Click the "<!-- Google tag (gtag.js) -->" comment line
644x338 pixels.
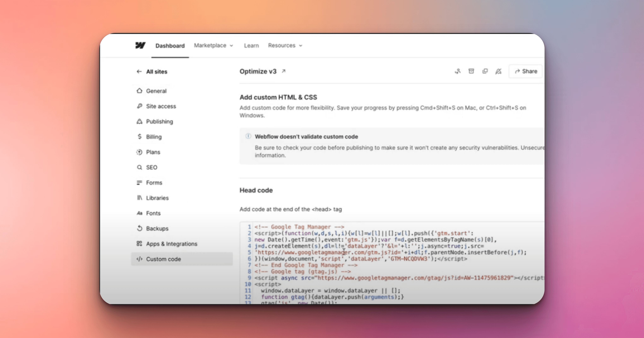pyautogui.click(x=302, y=272)
